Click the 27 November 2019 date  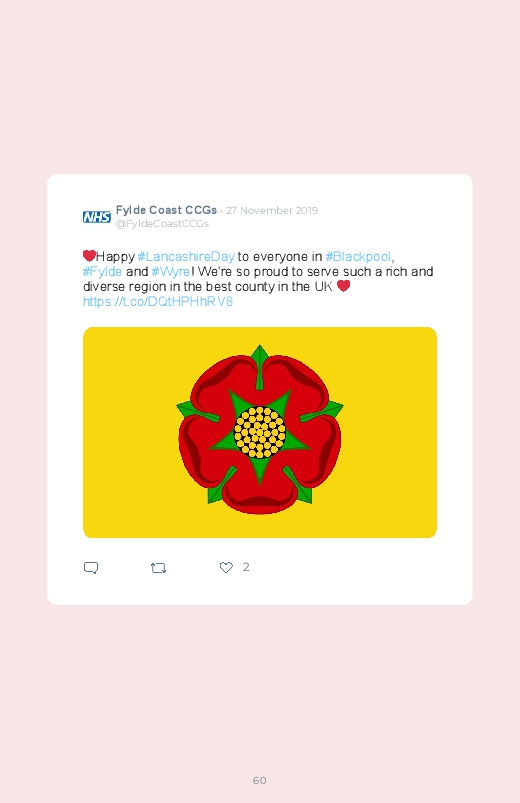(272, 210)
